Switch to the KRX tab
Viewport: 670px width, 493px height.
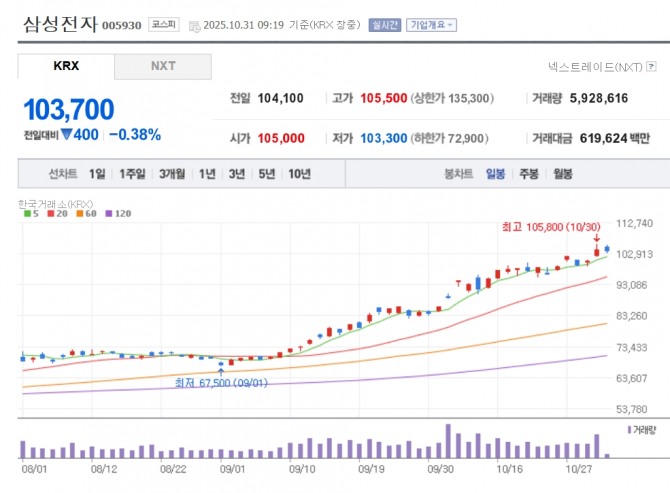pos(66,67)
